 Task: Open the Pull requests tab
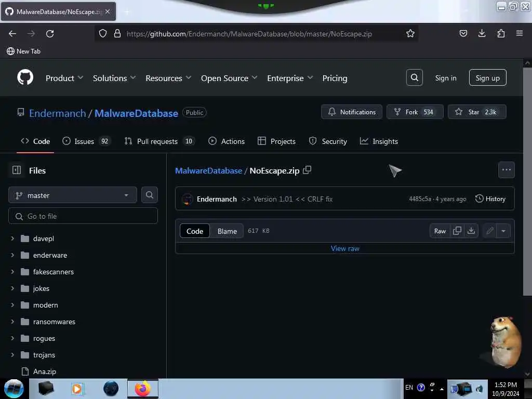point(159,141)
